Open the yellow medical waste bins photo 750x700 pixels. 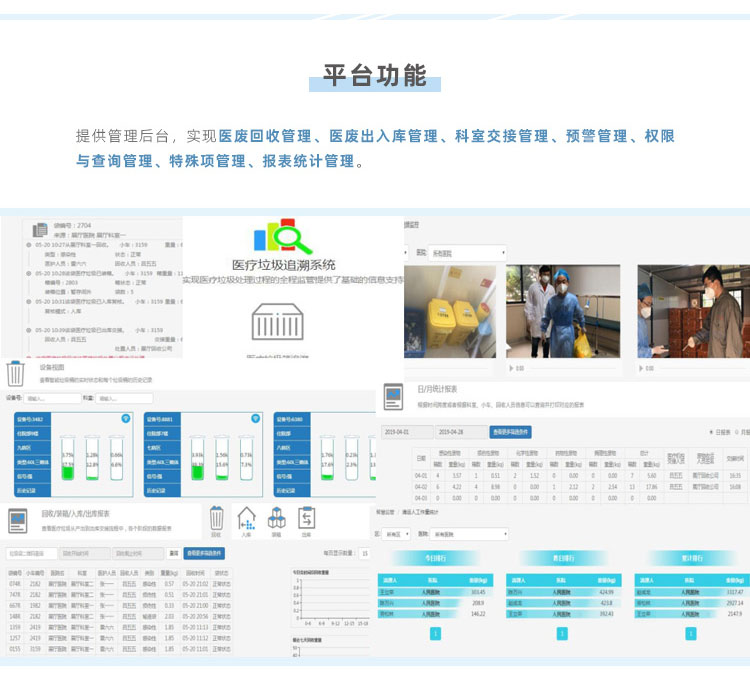[450, 311]
